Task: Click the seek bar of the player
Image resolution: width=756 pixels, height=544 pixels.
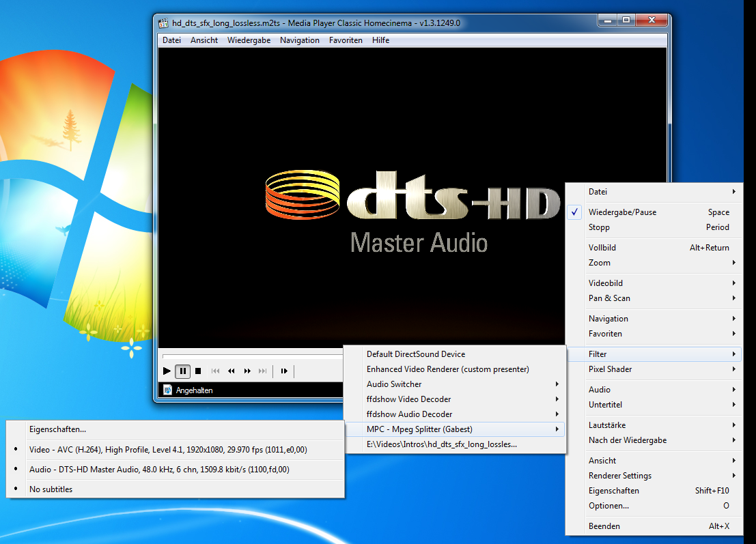Action: [x=253, y=356]
